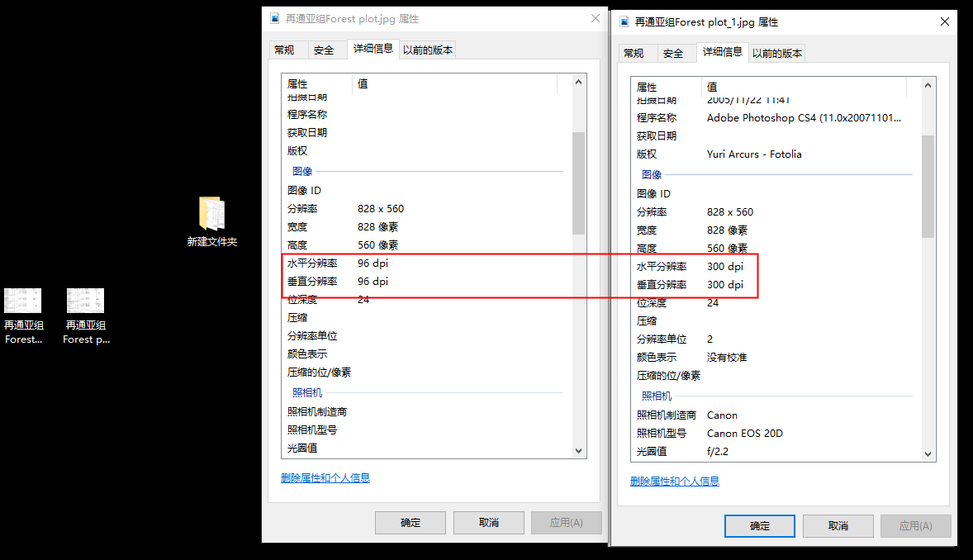Click 删除属性和个人信息 link in Forest plot.jpg window
Viewport: 973px width, 560px height.
coord(325,478)
